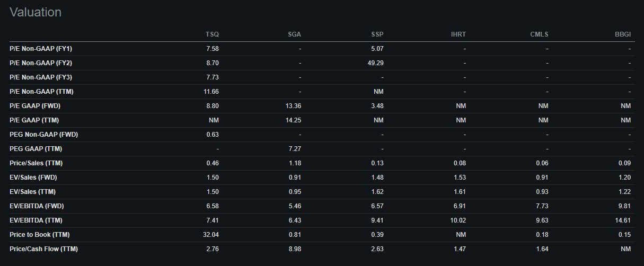Viewport: 644px width, 266px height.
Task: Select the P/E Non-GAAP (FY1) row label
Action: (41, 49)
